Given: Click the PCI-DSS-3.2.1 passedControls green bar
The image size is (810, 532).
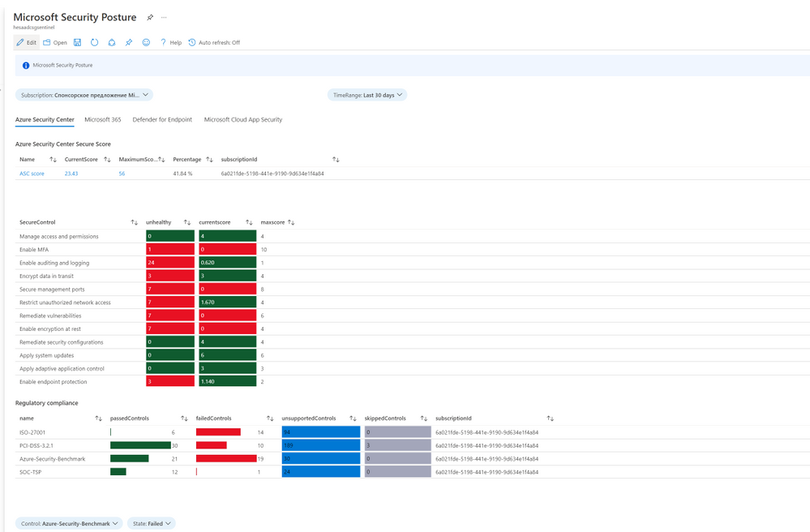Looking at the screenshot, I should click(x=140, y=445).
